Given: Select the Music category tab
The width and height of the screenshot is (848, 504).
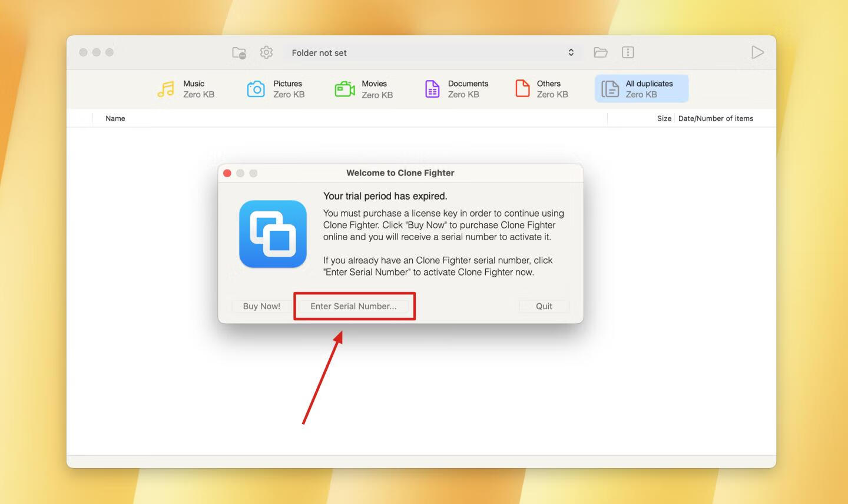Looking at the screenshot, I should pos(186,89).
